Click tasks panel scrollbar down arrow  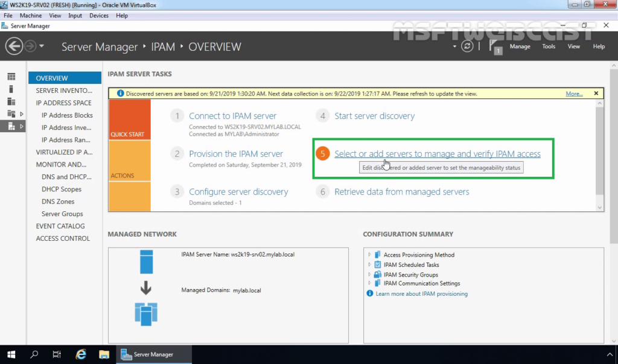point(599,208)
